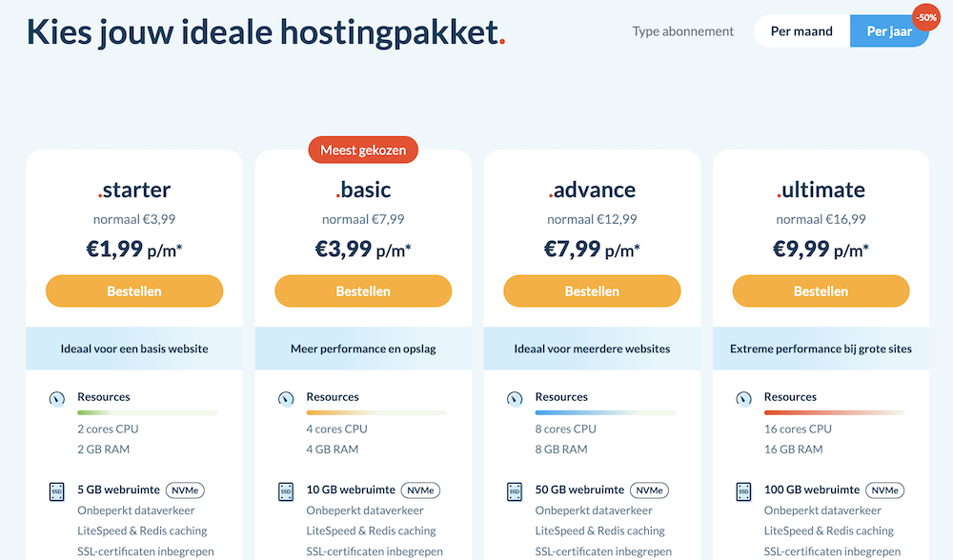Image resolution: width=953 pixels, height=560 pixels.
Task: Click the advance plan Resources gauge icon
Action: [515, 398]
